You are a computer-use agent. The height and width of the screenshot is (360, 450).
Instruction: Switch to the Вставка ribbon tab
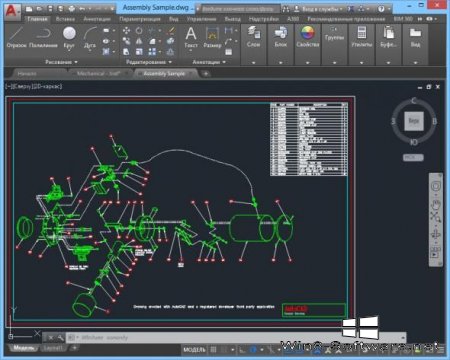[65, 19]
